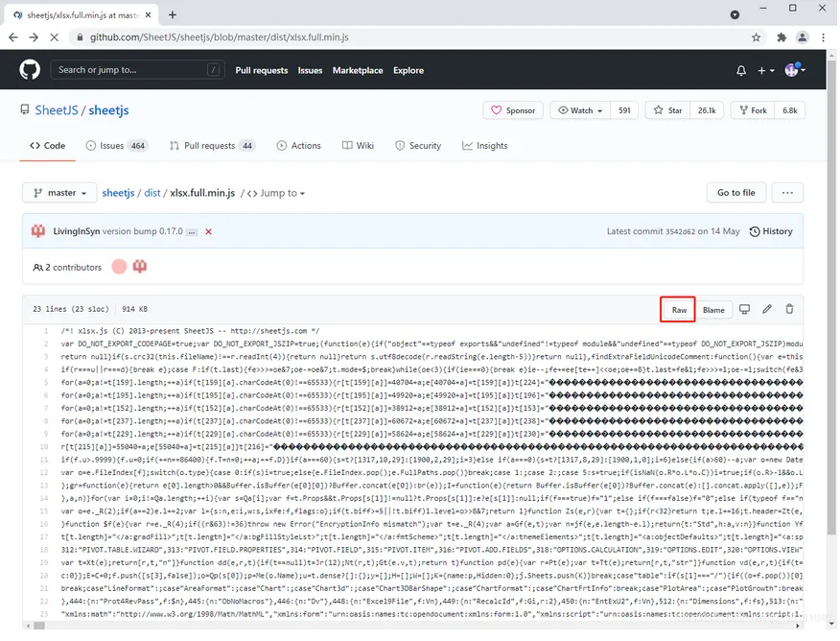
Task: Switch to the repo Pull requests tab
Action: 212,146
